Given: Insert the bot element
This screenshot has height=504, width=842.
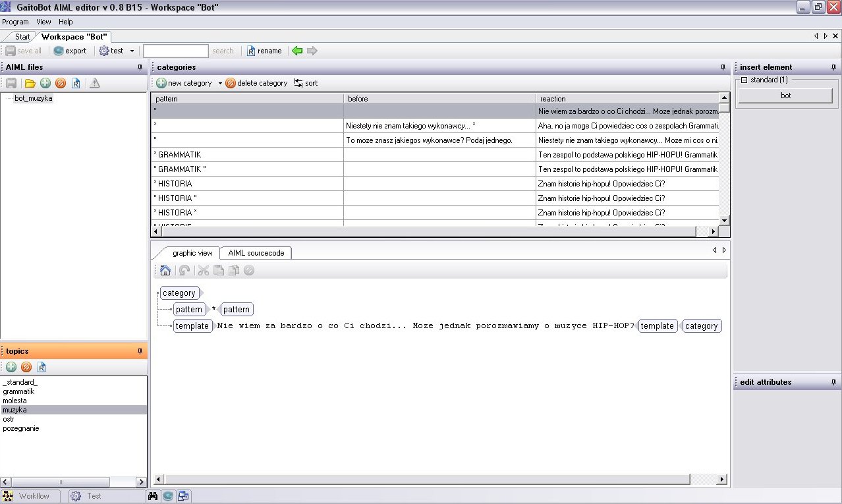Looking at the screenshot, I should click(785, 96).
